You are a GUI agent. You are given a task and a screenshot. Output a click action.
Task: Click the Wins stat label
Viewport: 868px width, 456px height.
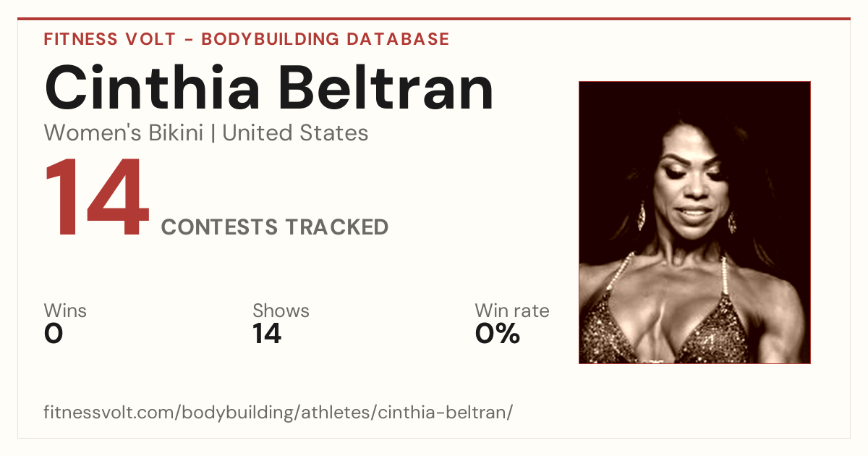point(65,311)
